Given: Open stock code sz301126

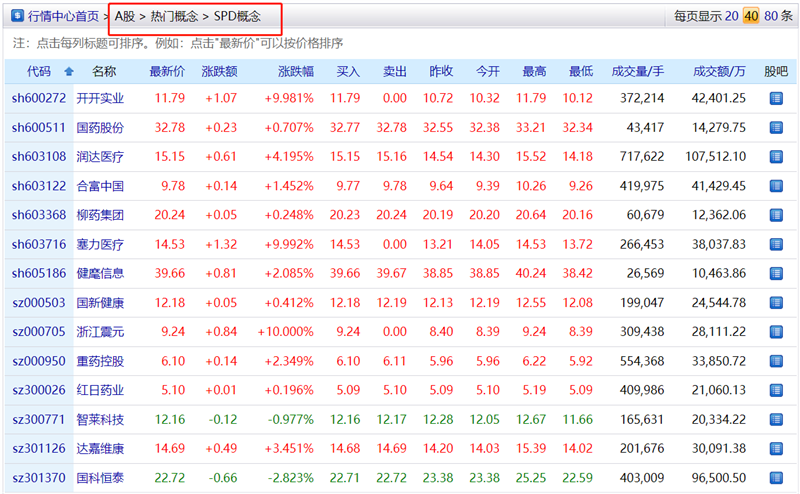Looking at the screenshot, I should [x=39, y=449].
